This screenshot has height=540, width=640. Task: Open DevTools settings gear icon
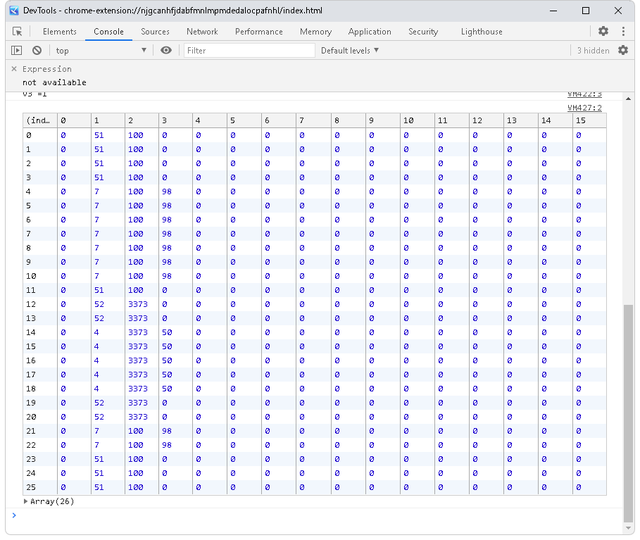click(x=603, y=31)
